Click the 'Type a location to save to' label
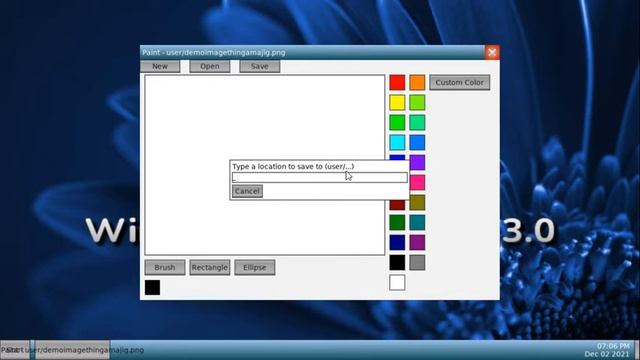This screenshot has width=640, height=360. 293,167
